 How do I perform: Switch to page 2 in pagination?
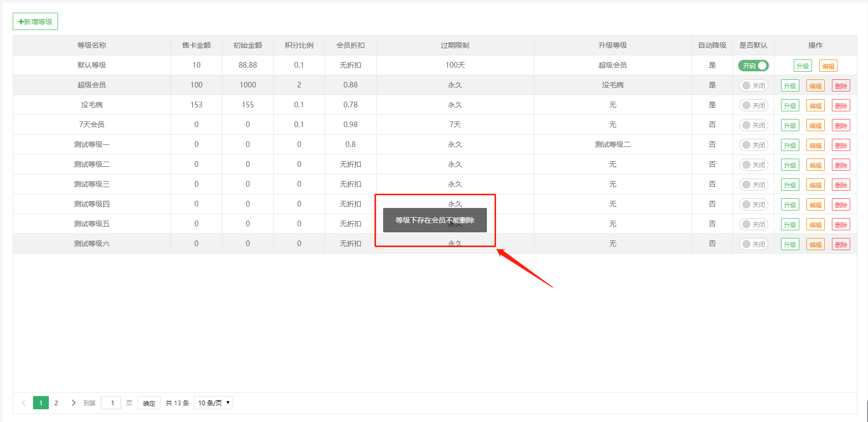click(56, 403)
